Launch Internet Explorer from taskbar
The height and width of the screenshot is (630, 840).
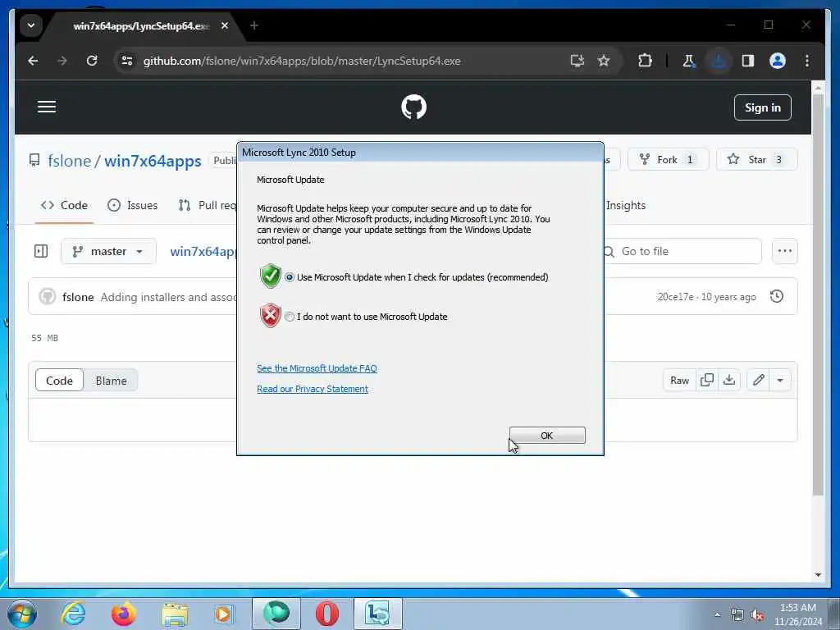tap(73, 614)
